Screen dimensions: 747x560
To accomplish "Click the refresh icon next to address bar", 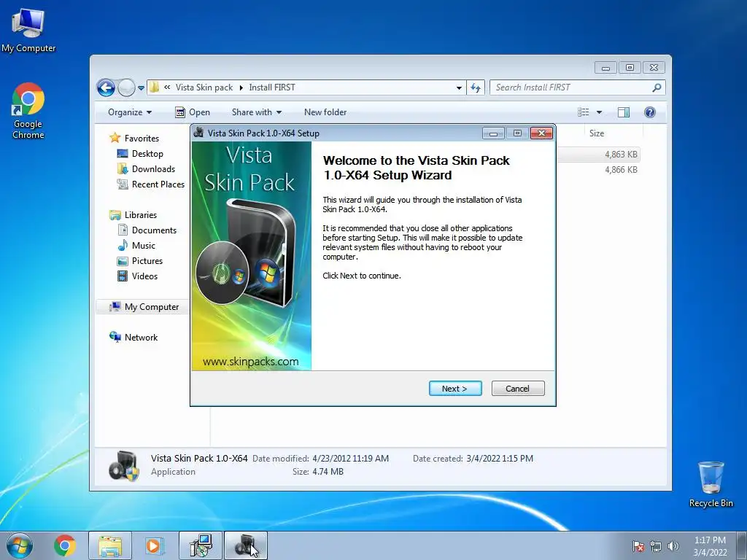I will point(476,87).
